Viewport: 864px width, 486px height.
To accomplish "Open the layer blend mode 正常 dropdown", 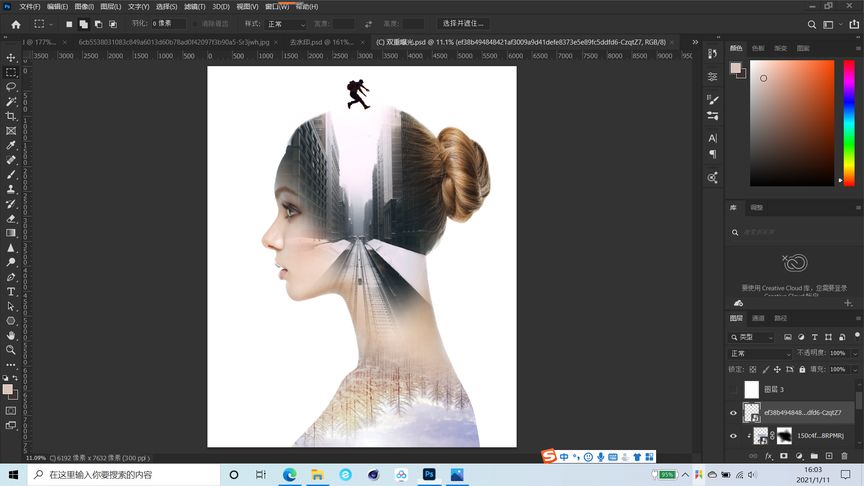I will click(760, 353).
